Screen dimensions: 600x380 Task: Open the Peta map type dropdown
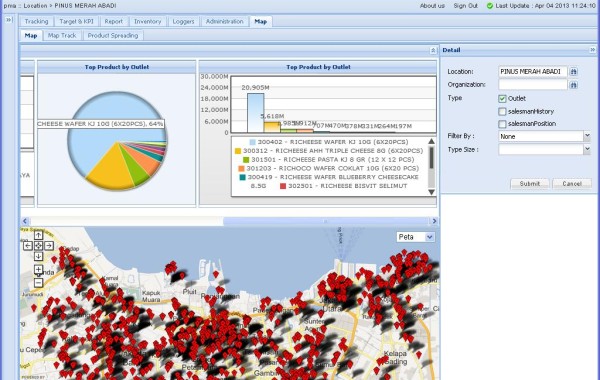(x=429, y=237)
